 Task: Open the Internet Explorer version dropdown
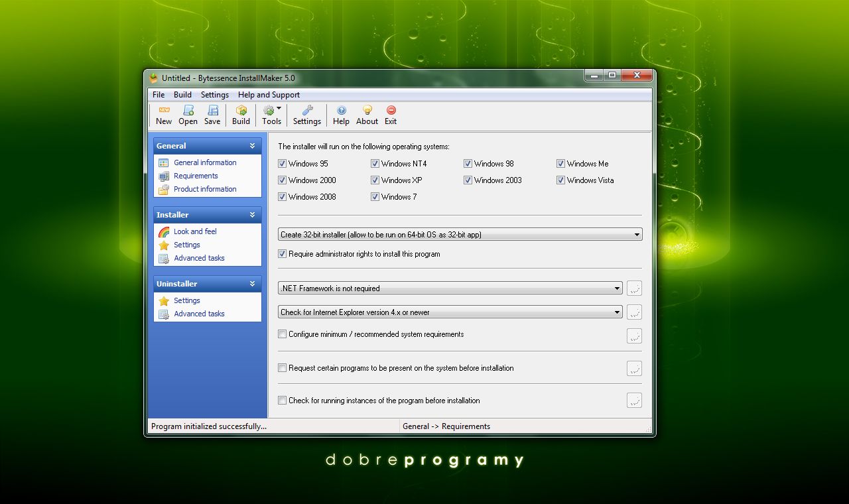tap(450, 312)
